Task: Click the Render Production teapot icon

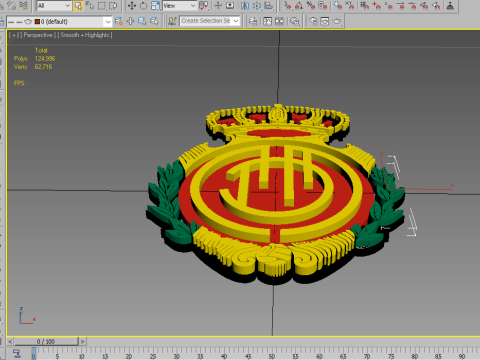Action: [x=337, y=21]
